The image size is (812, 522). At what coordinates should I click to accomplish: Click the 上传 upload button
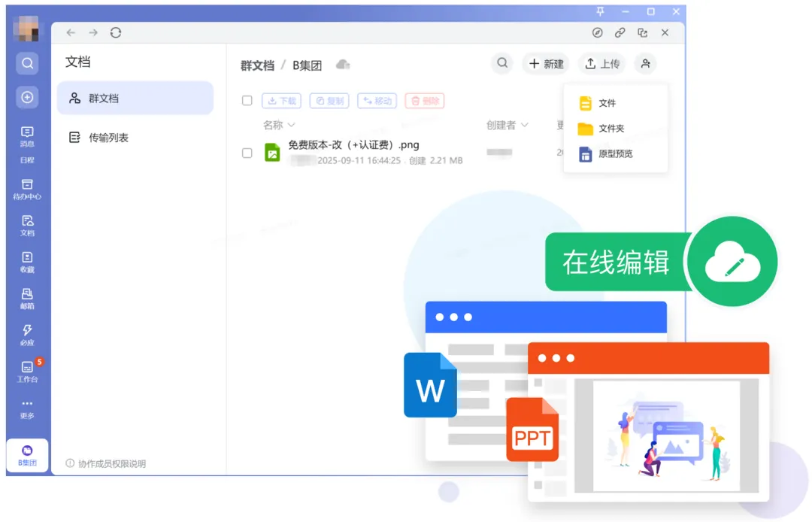(601, 64)
